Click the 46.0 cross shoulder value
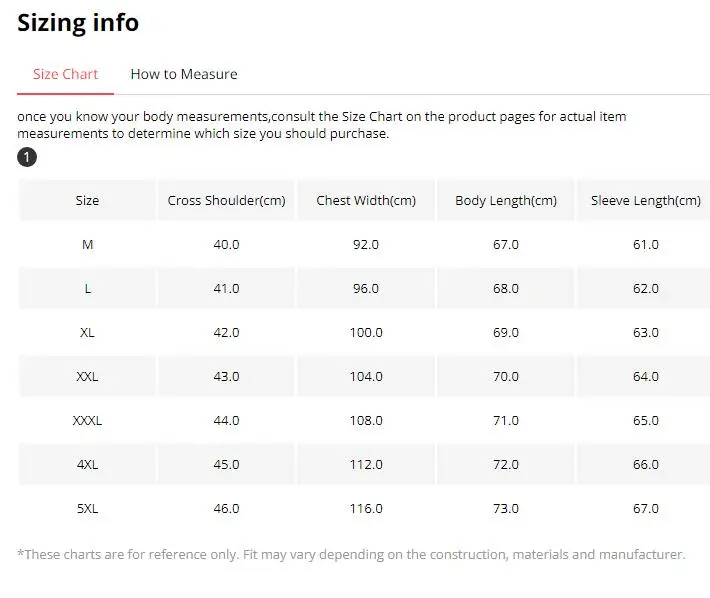The width and height of the screenshot is (710, 598). 226,508
